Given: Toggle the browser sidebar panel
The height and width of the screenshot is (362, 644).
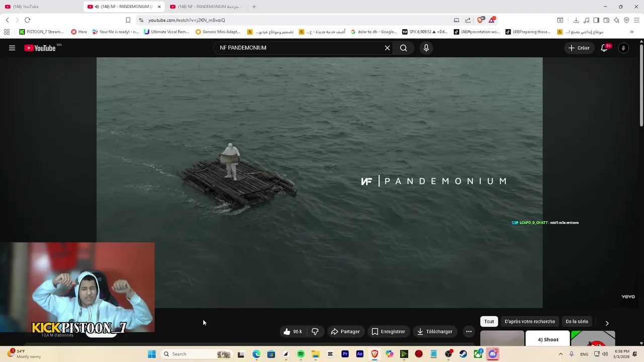Looking at the screenshot, I should click(596, 20).
